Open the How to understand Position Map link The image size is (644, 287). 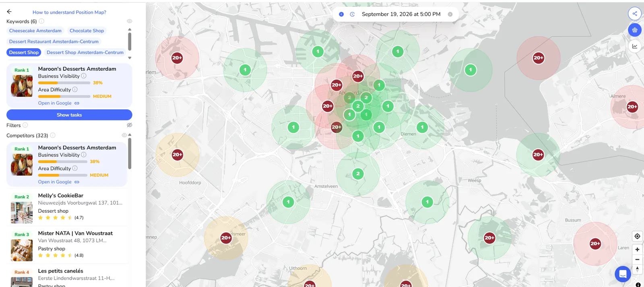[x=69, y=12]
